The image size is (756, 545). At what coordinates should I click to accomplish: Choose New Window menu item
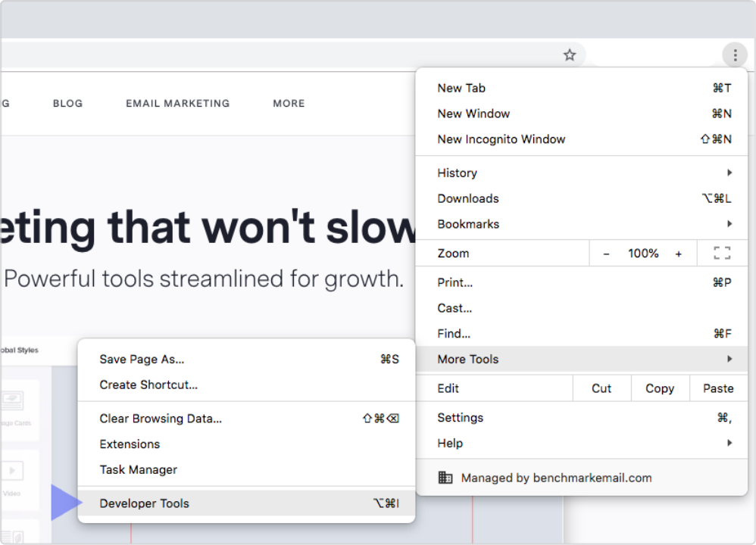582,114
